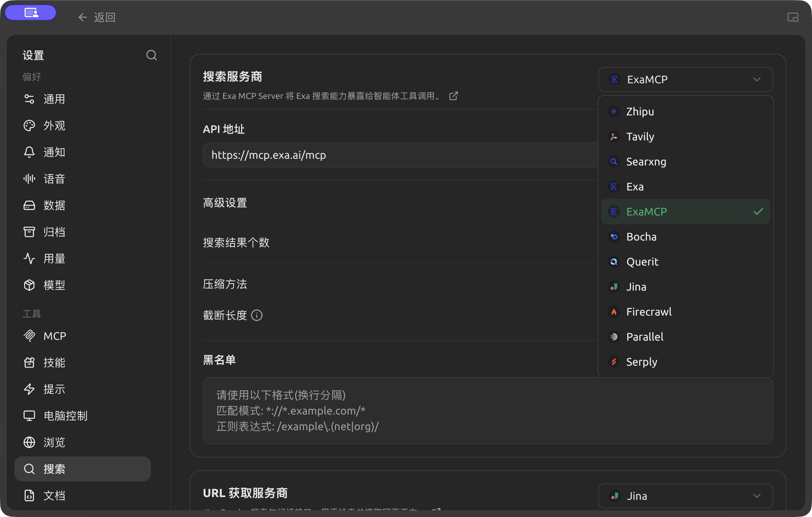Image resolution: width=812 pixels, height=517 pixels.
Task: Choose Searxng from provider list
Action: tap(685, 162)
